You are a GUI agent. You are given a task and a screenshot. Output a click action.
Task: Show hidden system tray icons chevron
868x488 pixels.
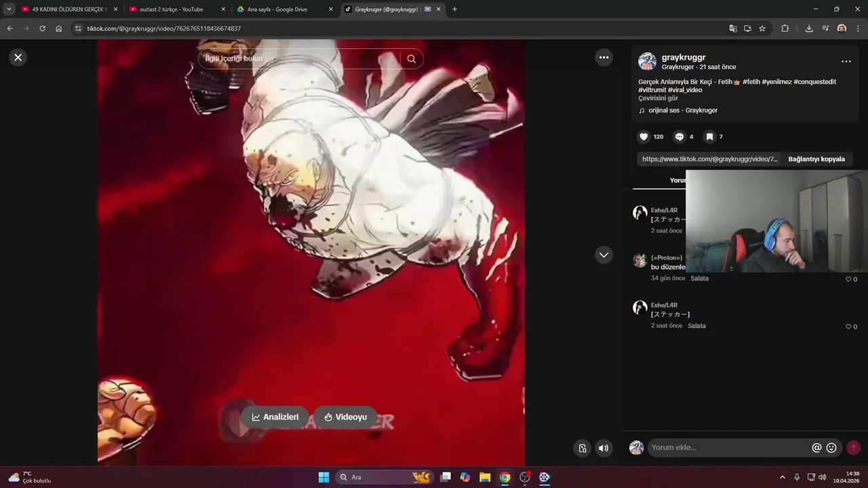[x=782, y=477]
